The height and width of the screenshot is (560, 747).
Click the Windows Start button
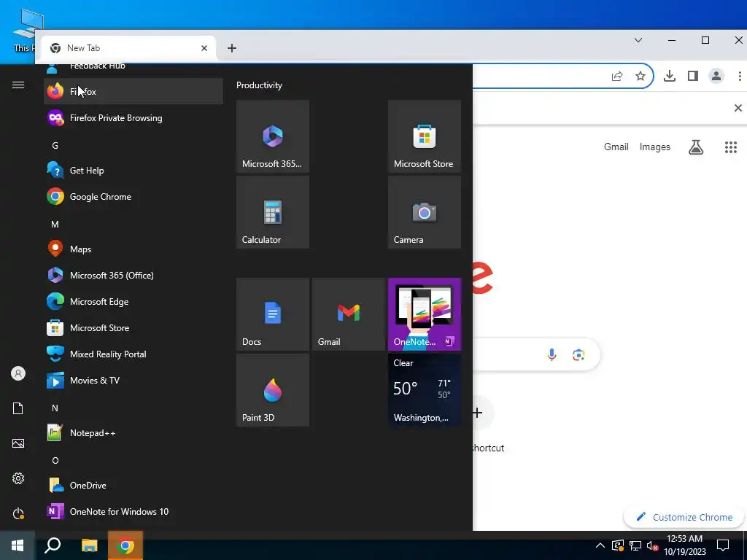click(x=18, y=545)
